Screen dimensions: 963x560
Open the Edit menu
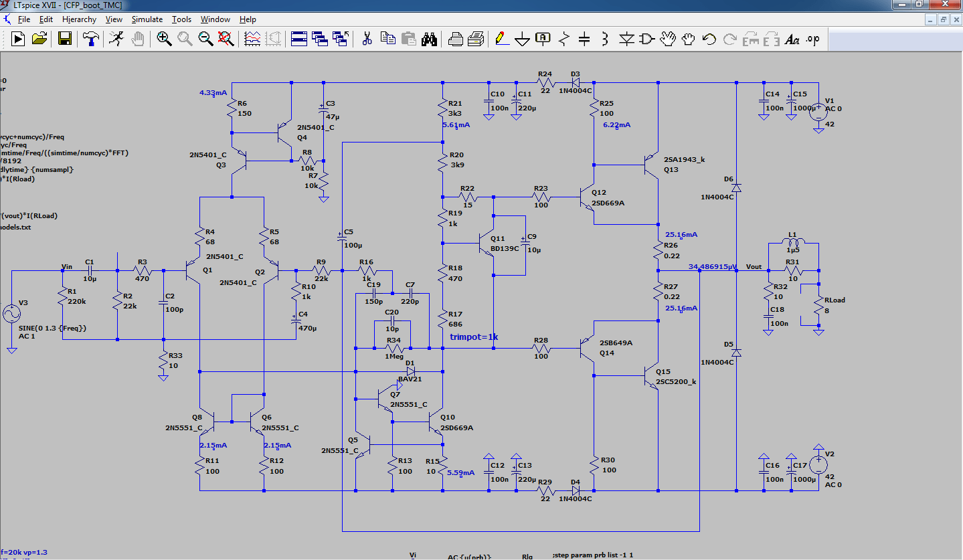(x=46, y=19)
